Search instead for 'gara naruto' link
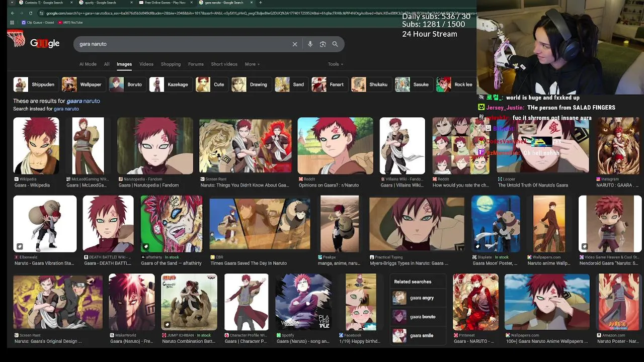 coord(66,109)
